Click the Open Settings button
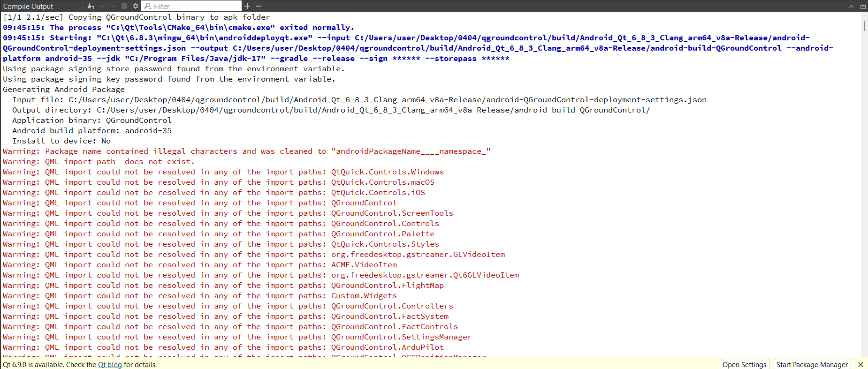 click(744, 364)
